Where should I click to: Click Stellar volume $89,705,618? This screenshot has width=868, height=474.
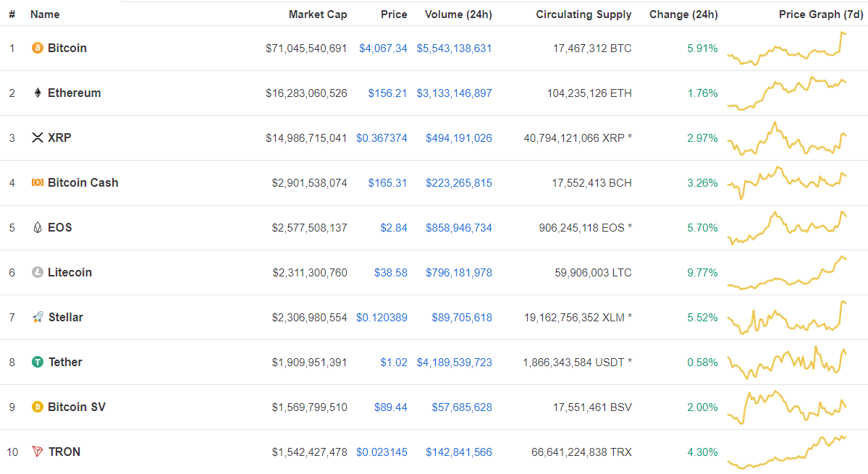(462, 318)
